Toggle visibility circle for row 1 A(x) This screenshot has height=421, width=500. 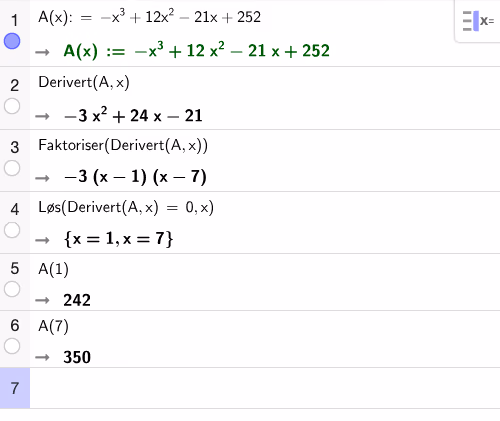tap(12, 41)
